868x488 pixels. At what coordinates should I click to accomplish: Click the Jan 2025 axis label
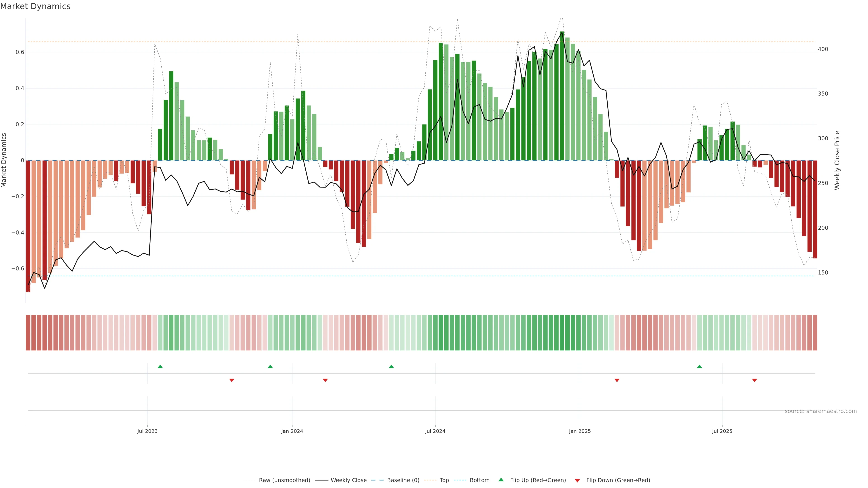(x=580, y=431)
